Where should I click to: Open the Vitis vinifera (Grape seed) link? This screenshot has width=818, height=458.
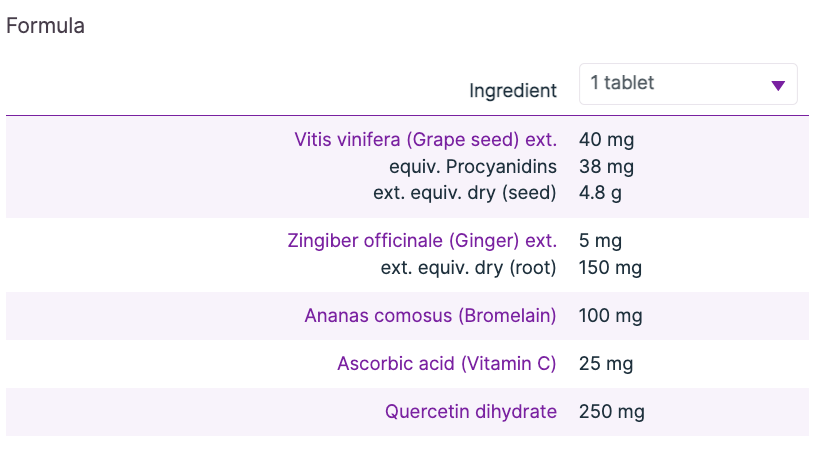click(x=425, y=140)
